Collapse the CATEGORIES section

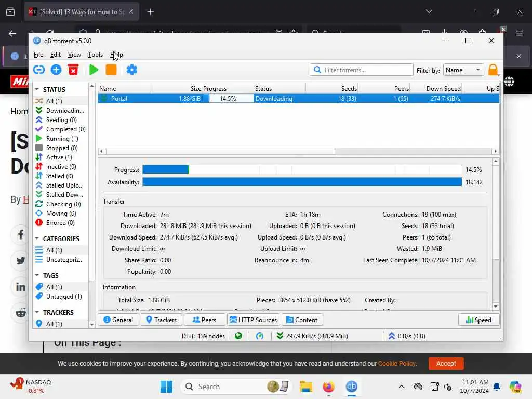point(37,238)
